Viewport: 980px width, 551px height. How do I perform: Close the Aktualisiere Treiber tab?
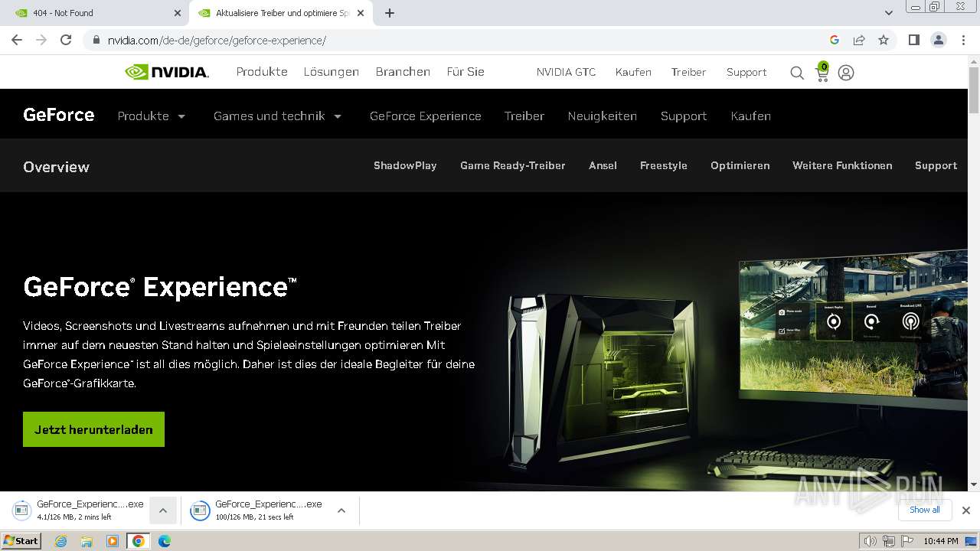pos(361,13)
